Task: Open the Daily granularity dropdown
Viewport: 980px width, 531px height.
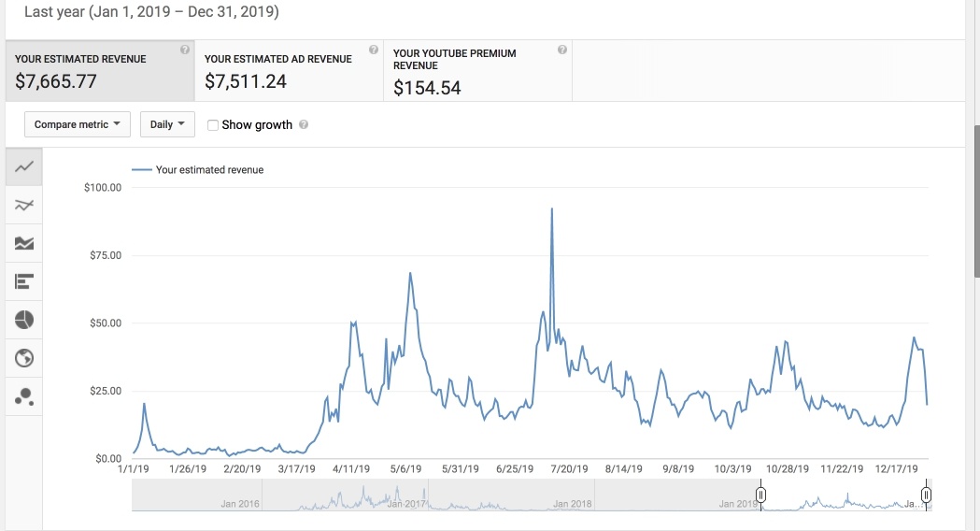Action: tap(167, 124)
